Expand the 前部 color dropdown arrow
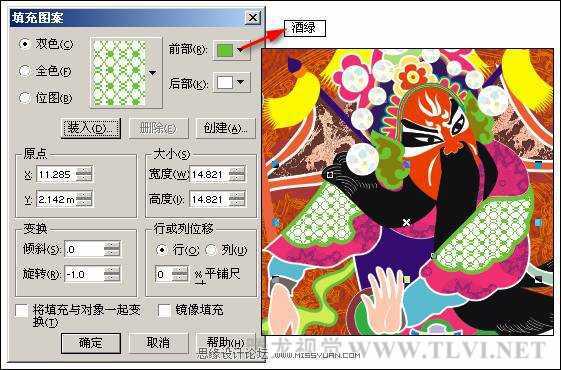 tap(241, 49)
